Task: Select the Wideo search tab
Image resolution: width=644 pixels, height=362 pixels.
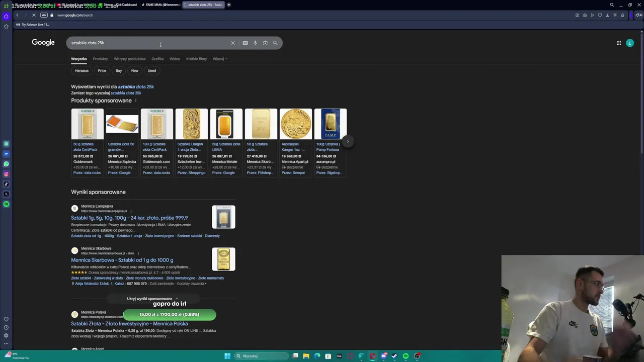Action: (x=175, y=59)
